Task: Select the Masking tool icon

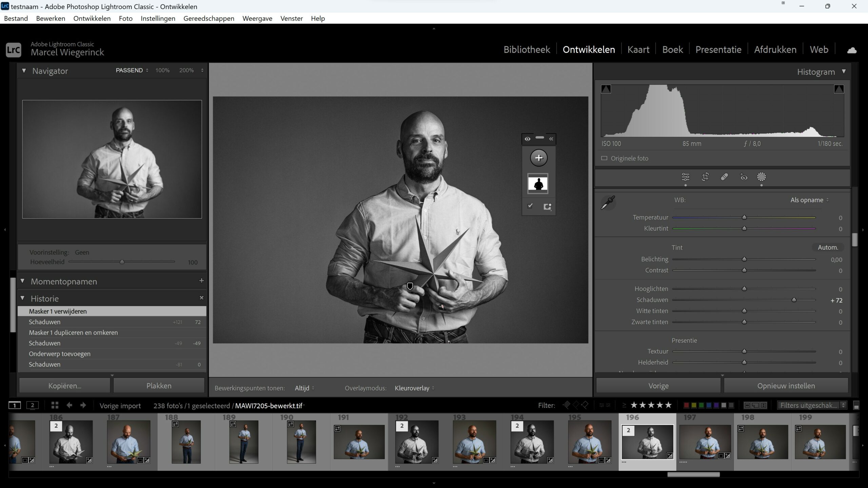Action: 762,177
